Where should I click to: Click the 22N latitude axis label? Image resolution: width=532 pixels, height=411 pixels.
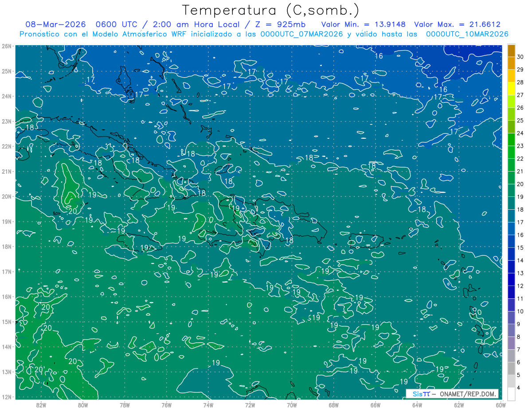(7, 146)
